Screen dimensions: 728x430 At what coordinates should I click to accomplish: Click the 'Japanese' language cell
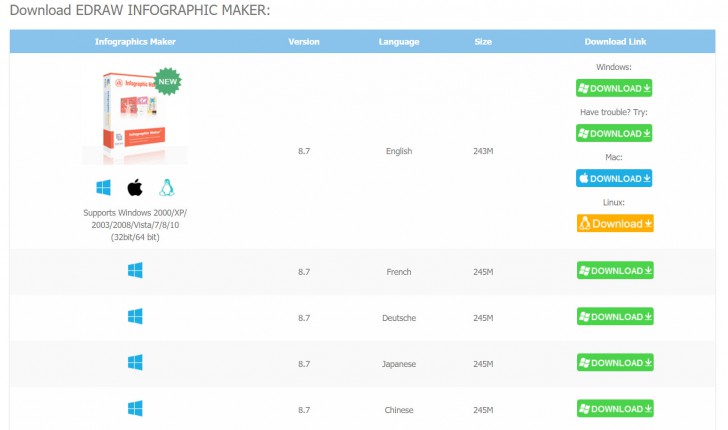click(x=399, y=364)
